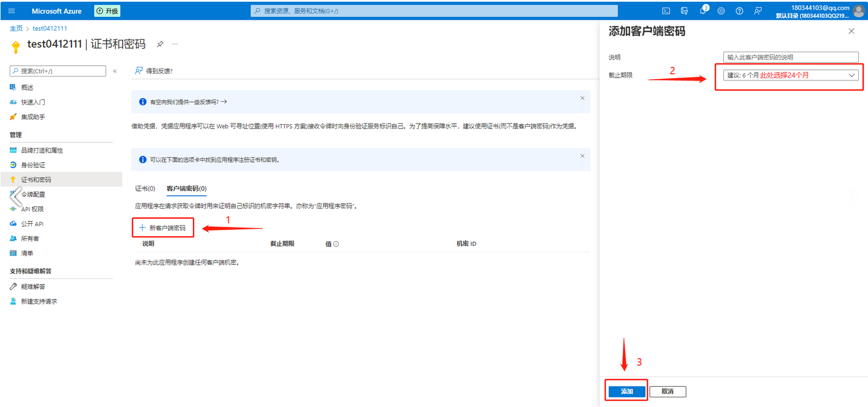Open API 权限 in the sidebar
Image resolution: width=868 pixels, height=407 pixels.
(x=32, y=209)
